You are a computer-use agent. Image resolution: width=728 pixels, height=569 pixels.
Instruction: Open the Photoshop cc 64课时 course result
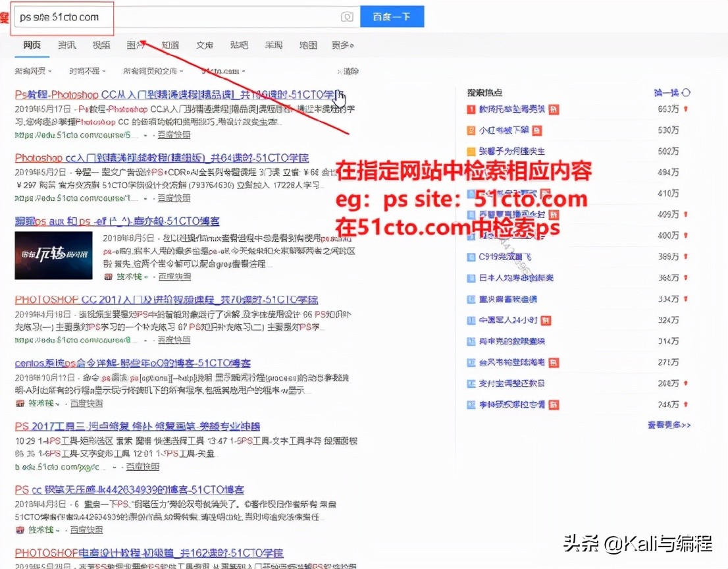[162, 158]
